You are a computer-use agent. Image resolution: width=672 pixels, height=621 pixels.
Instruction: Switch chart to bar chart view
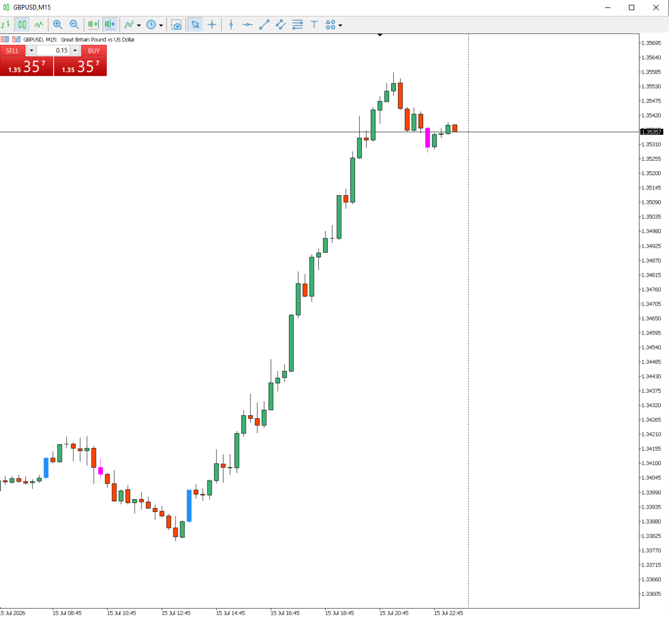point(6,24)
